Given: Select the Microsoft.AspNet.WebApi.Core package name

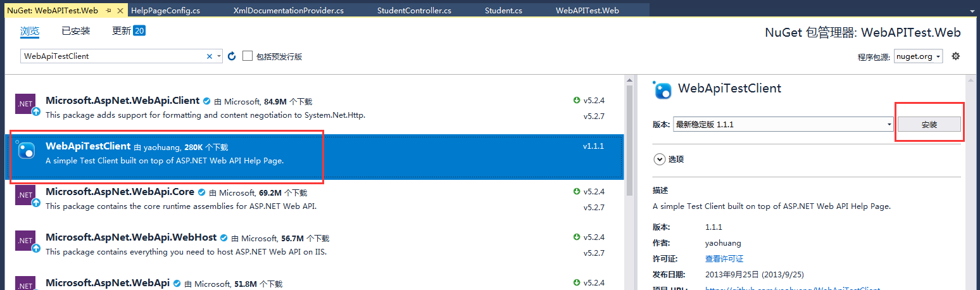Looking at the screenshot, I should tap(120, 192).
